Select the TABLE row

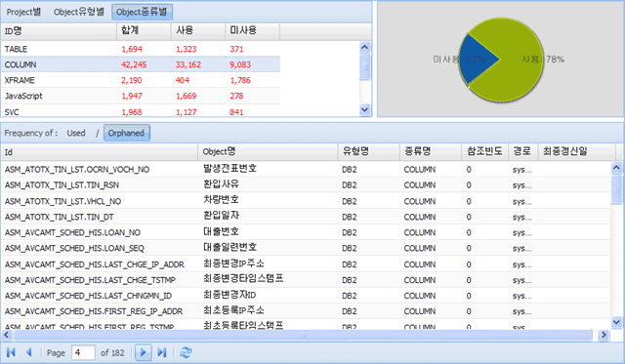[x=141, y=49]
